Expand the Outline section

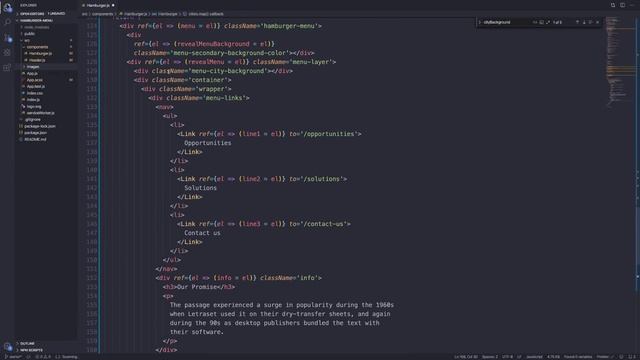tap(46, 343)
